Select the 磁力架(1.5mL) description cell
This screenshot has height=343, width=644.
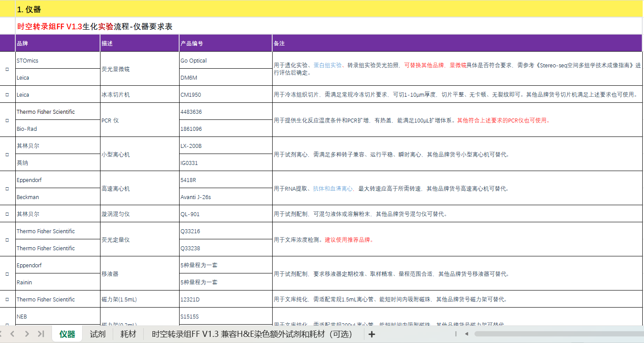[x=140, y=299]
